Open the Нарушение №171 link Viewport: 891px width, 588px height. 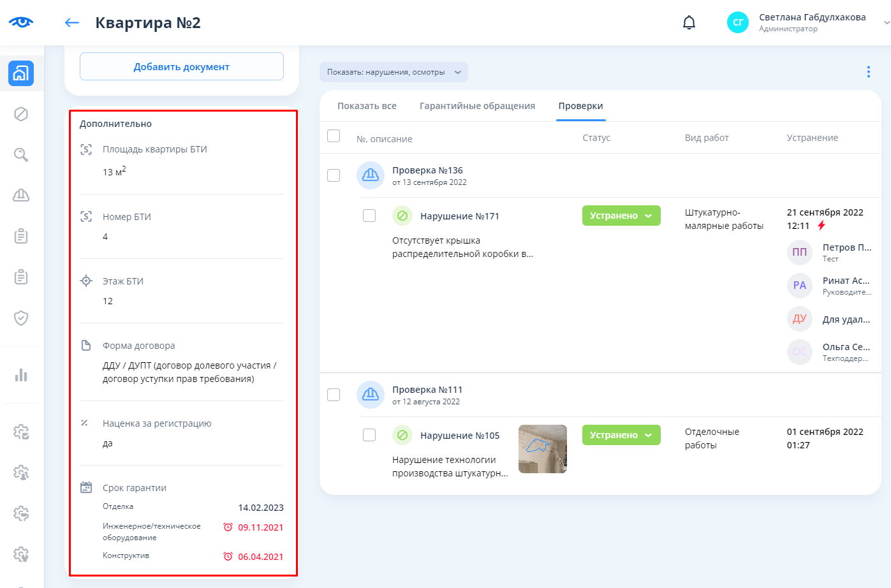click(x=459, y=216)
